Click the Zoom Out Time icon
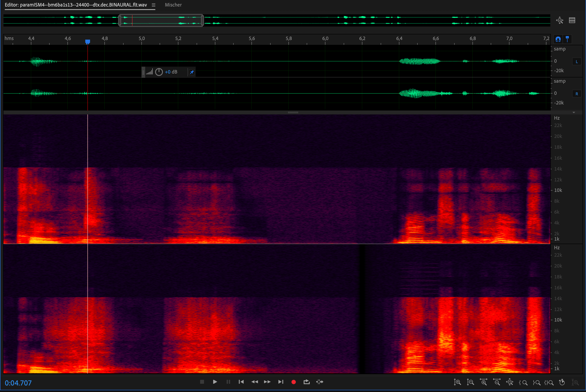 click(x=497, y=382)
